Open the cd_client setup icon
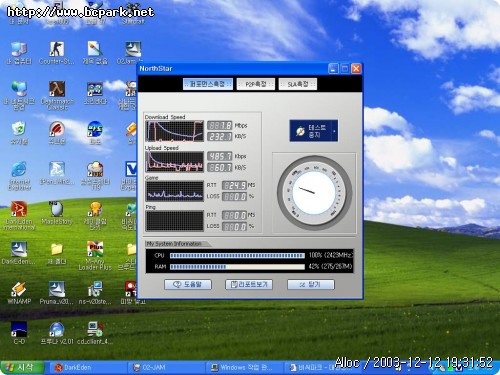The image size is (500, 375). (x=95, y=333)
